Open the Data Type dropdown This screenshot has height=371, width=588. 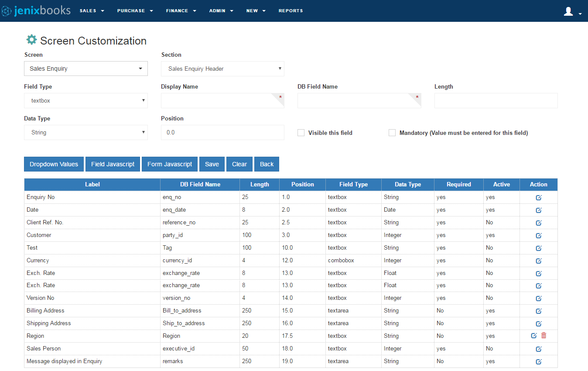click(x=86, y=132)
